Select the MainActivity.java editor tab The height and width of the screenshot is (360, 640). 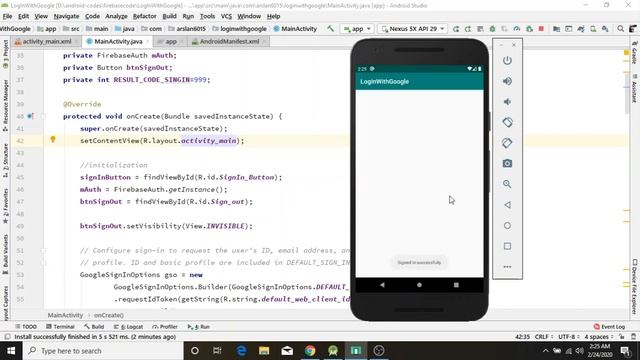tap(118, 42)
